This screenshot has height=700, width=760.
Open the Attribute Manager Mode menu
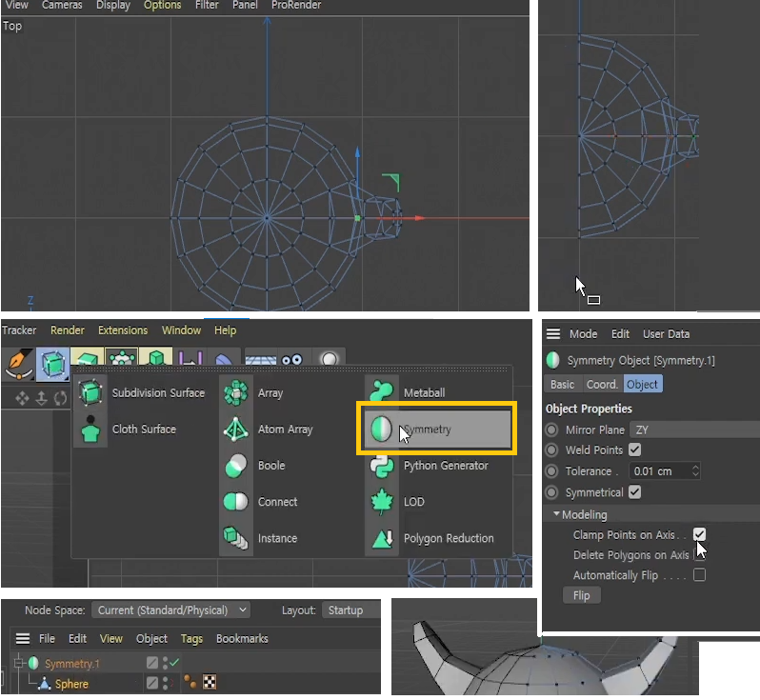point(583,334)
